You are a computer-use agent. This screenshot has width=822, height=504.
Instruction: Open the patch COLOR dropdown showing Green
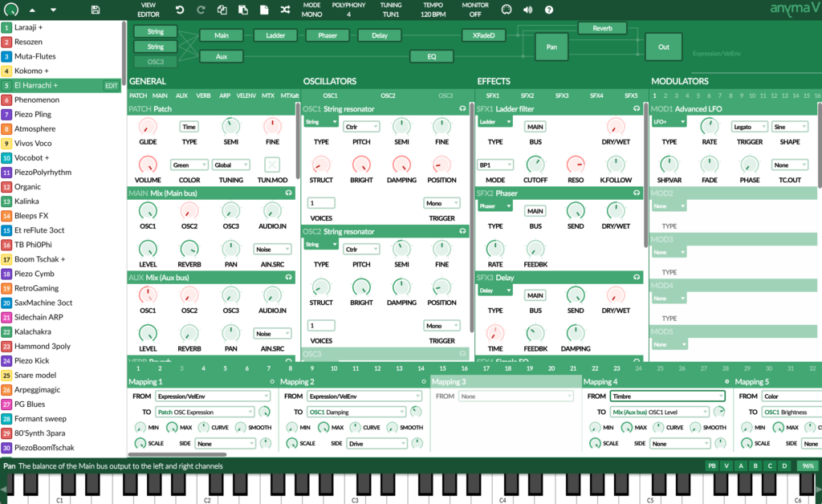tap(189, 165)
